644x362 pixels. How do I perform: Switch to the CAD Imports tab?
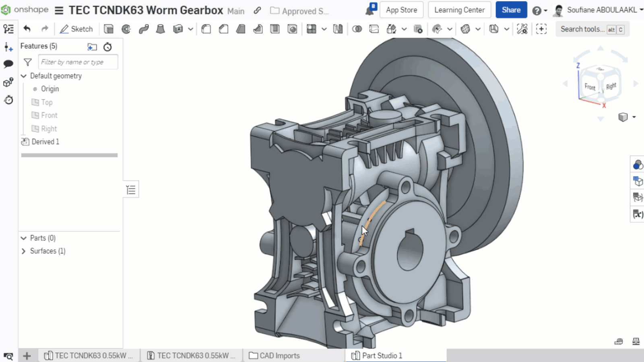pos(279,356)
